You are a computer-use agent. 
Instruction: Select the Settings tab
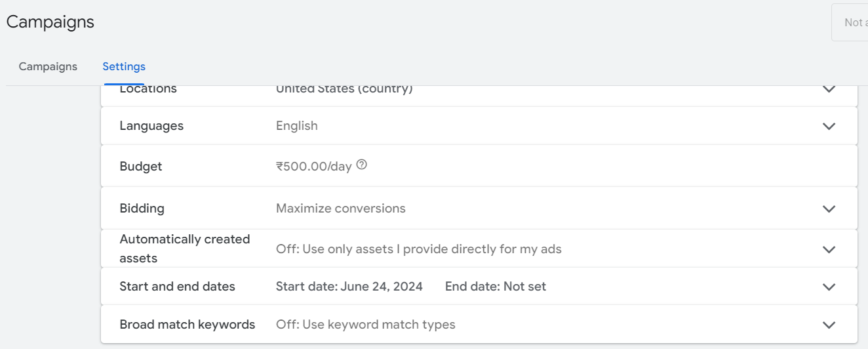[x=124, y=66]
